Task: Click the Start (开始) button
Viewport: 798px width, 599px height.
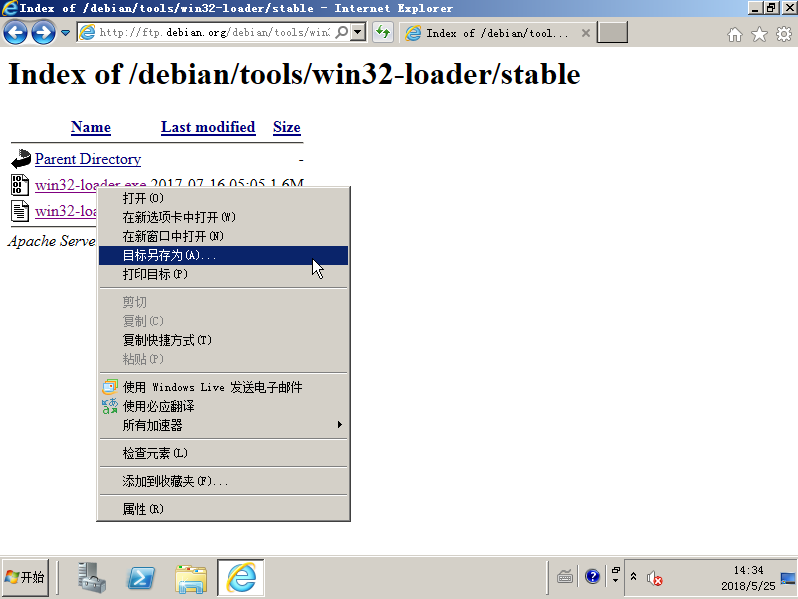Action: tap(25, 577)
